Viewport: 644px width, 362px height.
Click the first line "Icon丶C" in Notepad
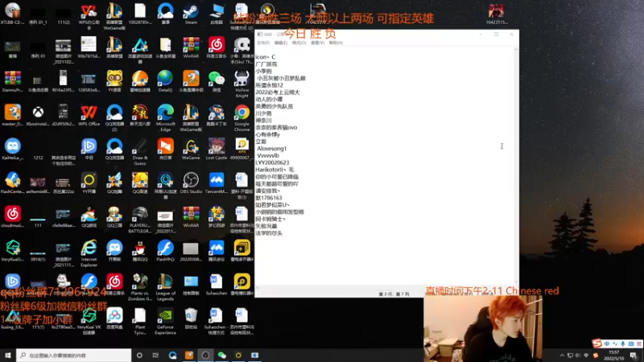[x=266, y=57]
